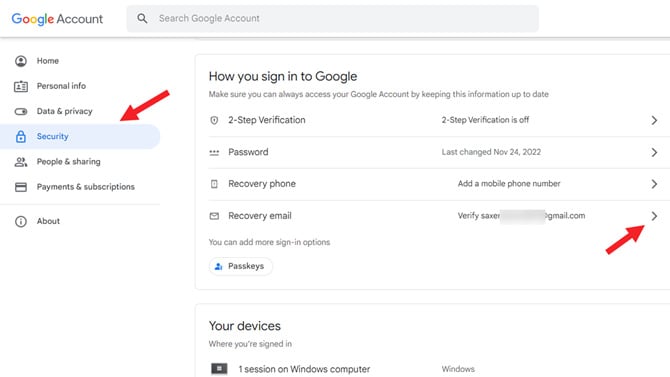This screenshot has width=670, height=377.
Task: Click the Personal info ID card icon
Action: [21, 86]
